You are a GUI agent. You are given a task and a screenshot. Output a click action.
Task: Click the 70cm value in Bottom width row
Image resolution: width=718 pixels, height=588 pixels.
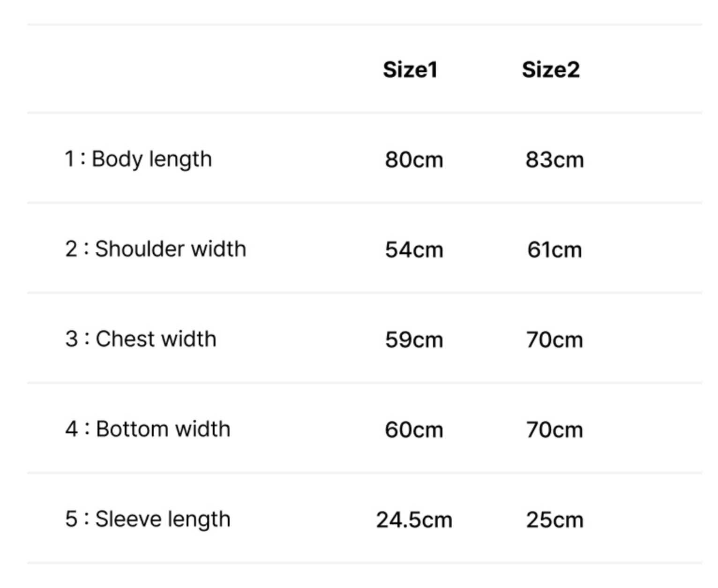(554, 430)
